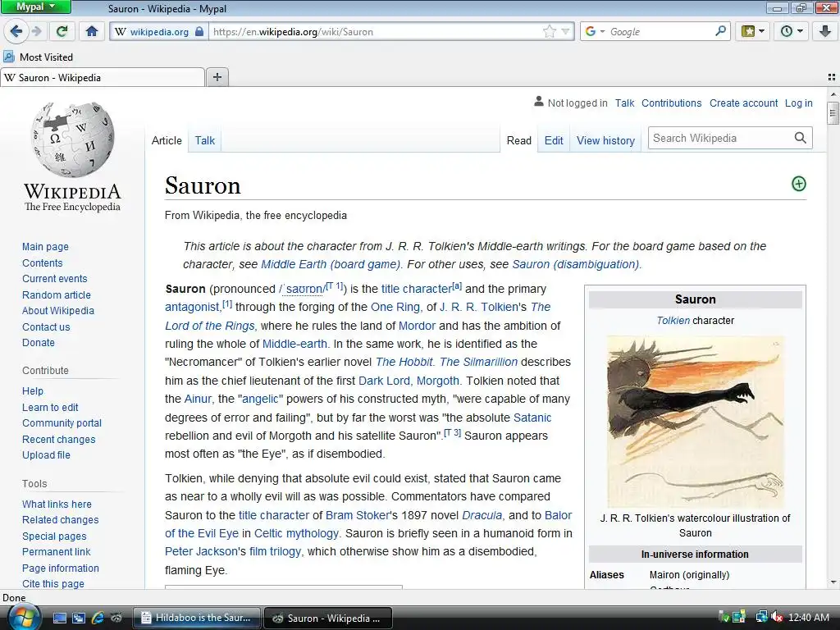Select the Read tab
Viewport: 840px width, 630px height.
(x=519, y=140)
